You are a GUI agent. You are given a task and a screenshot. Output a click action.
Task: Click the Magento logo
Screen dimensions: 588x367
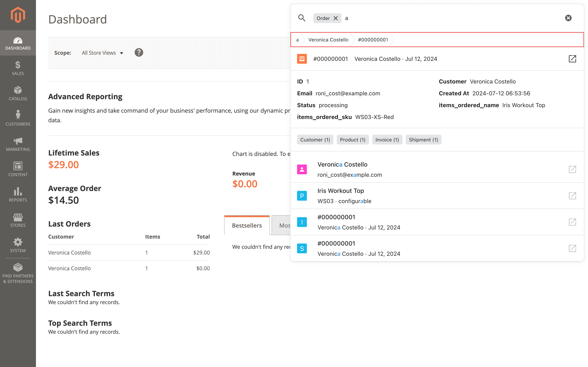coord(18,15)
